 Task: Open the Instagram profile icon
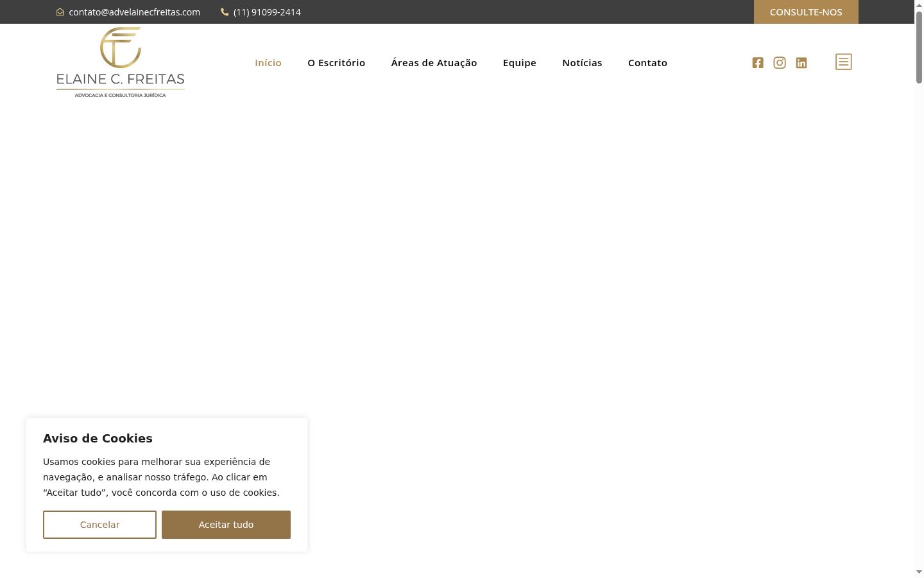(780, 63)
